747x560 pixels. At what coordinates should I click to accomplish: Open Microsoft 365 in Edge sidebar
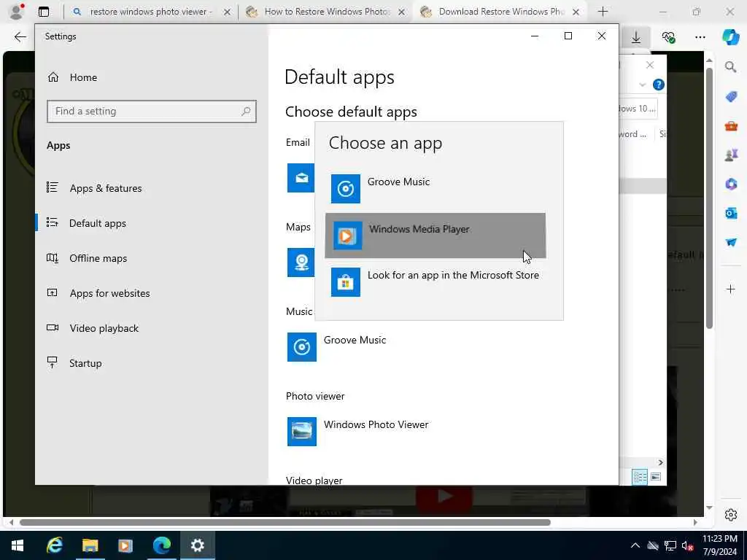[731, 184]
